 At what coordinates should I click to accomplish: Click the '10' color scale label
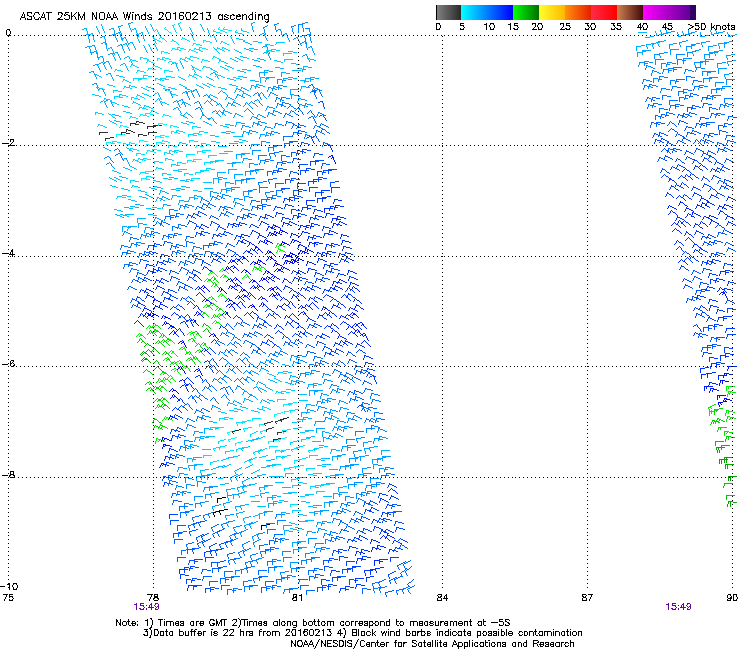pos(489,26)
